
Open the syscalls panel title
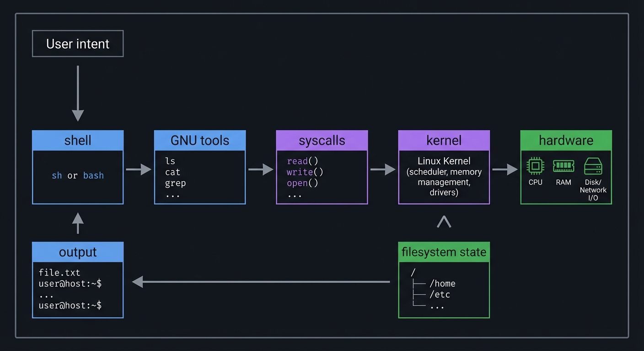click(322, 140)
